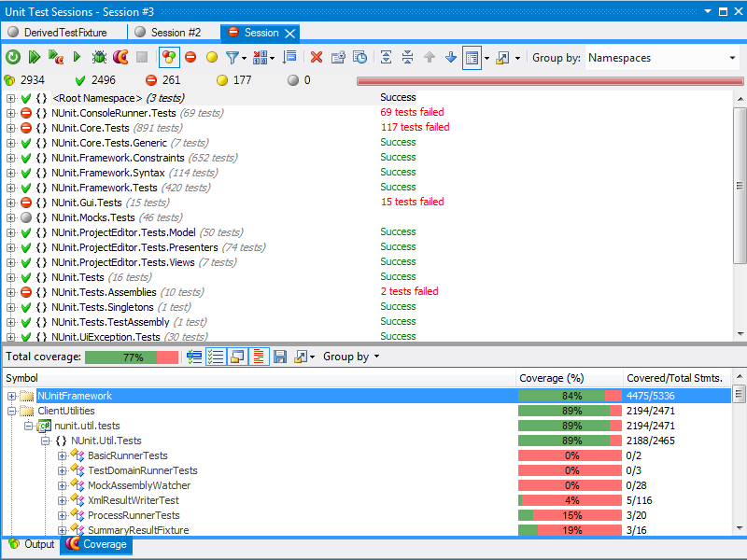This screenshot has width=747, height=560.
Task: Save coverage snapshot with floppy icon
Action: (x=280, y=357)
